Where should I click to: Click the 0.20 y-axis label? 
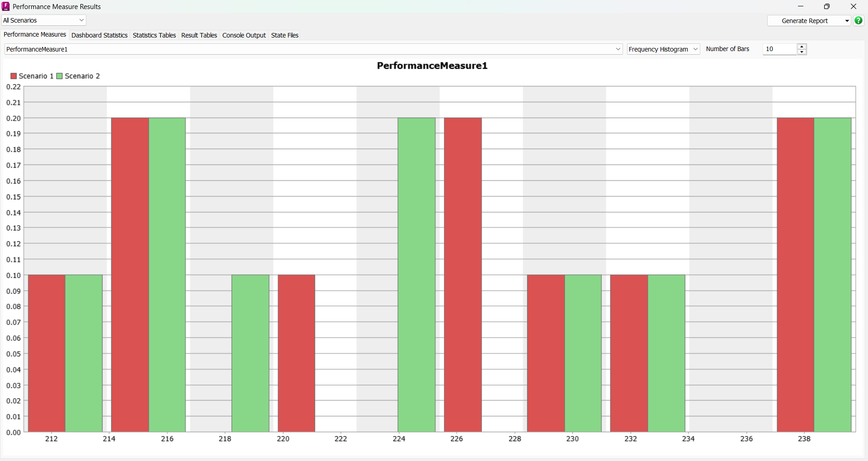point(14,118)
